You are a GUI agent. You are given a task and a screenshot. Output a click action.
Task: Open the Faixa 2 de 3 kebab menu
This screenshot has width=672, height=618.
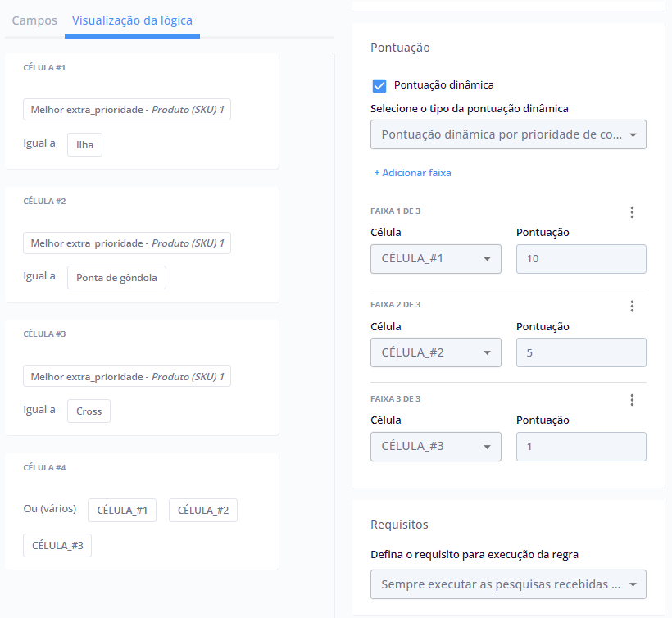pos(631,306)
